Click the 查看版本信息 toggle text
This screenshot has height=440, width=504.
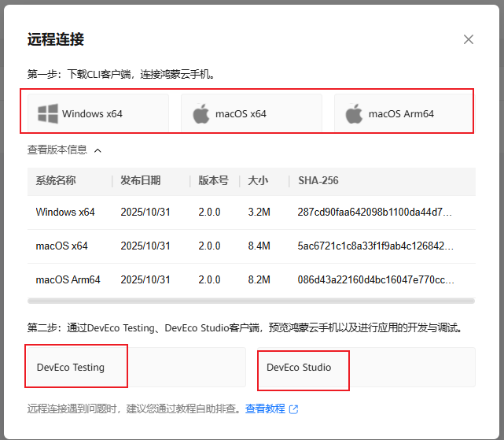point(57,150)
